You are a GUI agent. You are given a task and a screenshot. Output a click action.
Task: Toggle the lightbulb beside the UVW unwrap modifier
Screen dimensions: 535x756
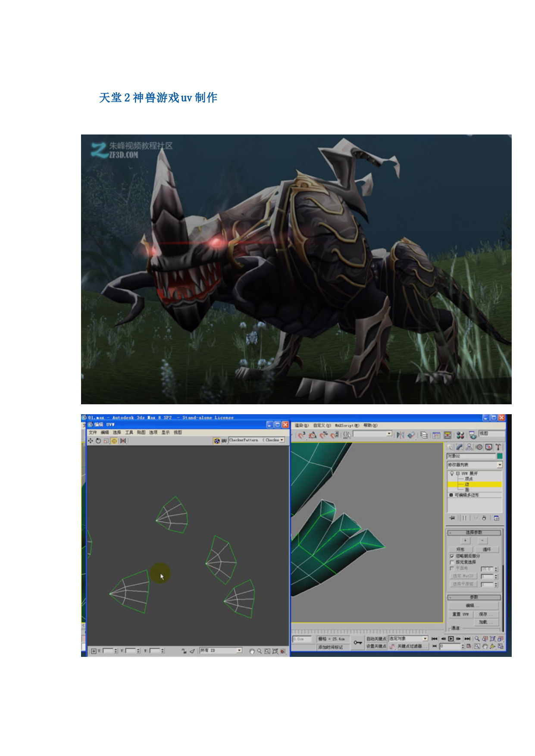(x=452, y=473)
